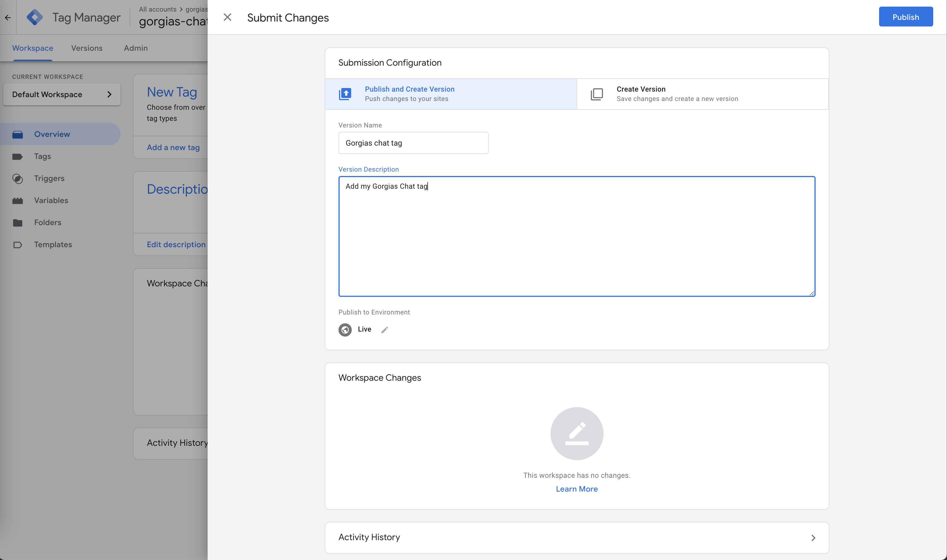Screen dimensions: 947x560
Task: Open the Learn More link
Action: point(576,489)
